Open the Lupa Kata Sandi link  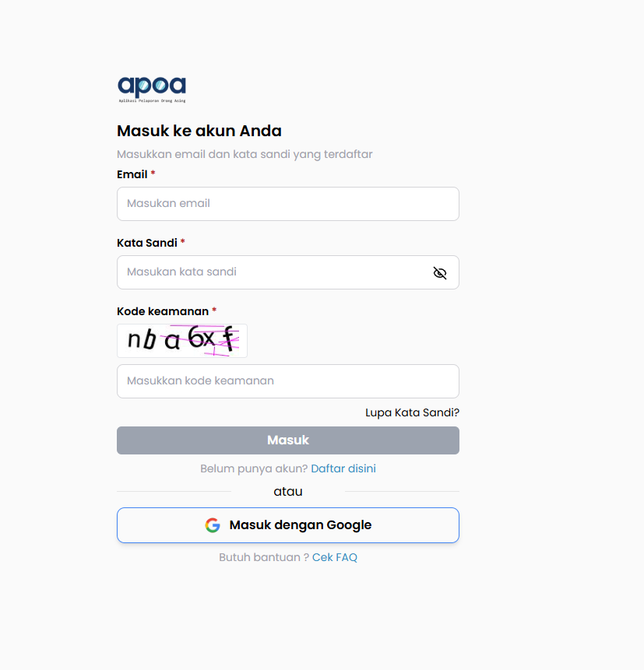[412, 412]
